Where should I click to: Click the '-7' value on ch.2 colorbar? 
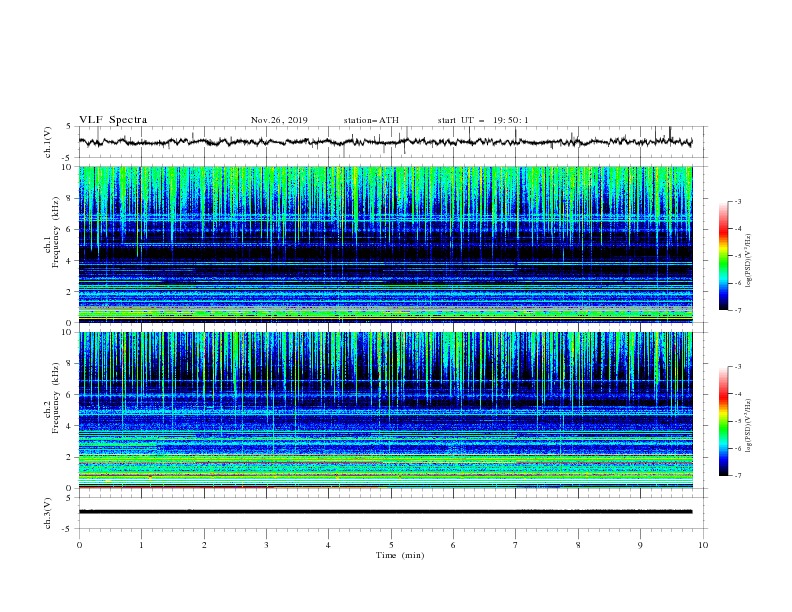pyautogui.click(x=738, y=475)
